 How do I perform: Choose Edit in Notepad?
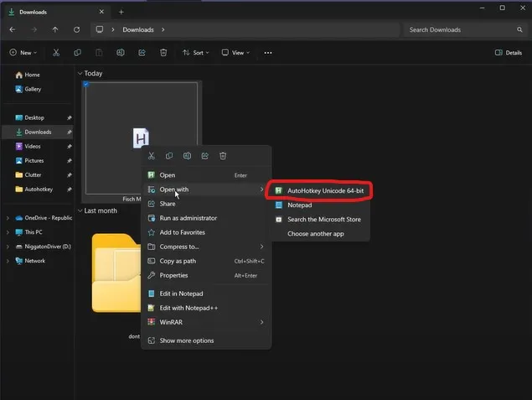pos(206,294)
